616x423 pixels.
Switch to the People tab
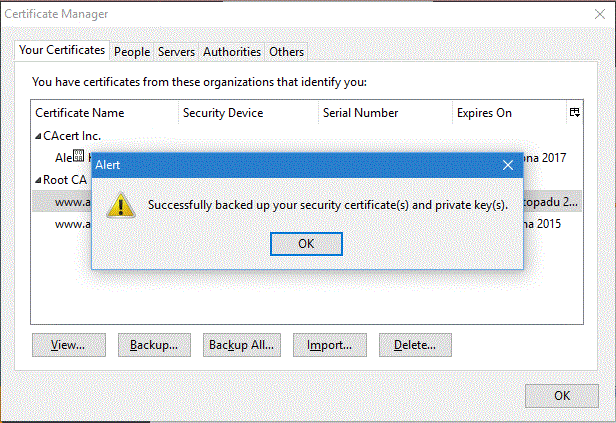[132, 52]
